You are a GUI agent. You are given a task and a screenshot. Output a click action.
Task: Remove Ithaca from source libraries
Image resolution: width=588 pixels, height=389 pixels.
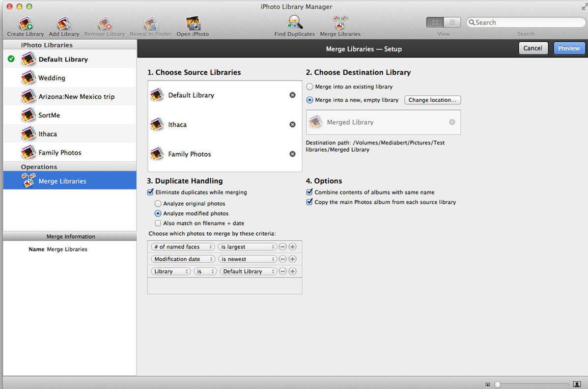point(292,125)
